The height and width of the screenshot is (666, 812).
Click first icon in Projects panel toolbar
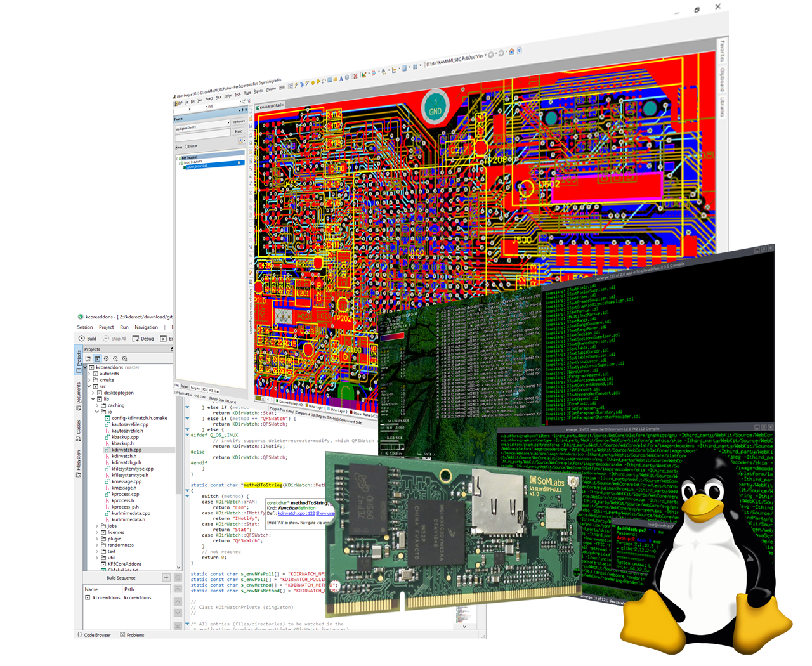tap(88, 358)
